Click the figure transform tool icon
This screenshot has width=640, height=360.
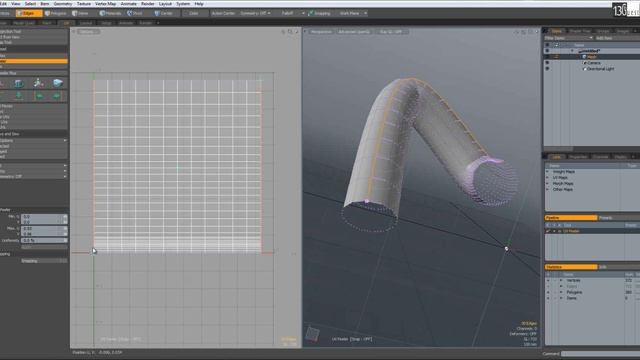(38, 83)
